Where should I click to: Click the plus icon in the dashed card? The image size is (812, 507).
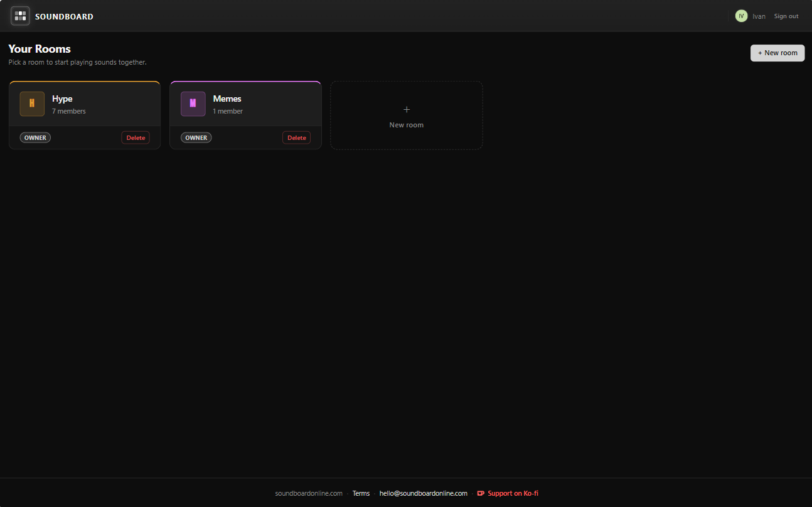point(407,110)
